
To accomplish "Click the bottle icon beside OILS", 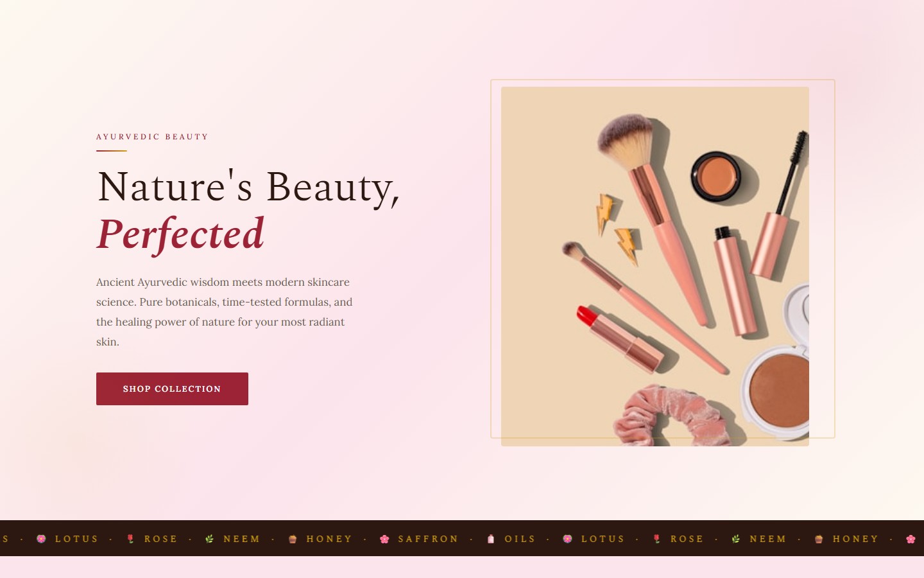I will click(x=491, y=539).
